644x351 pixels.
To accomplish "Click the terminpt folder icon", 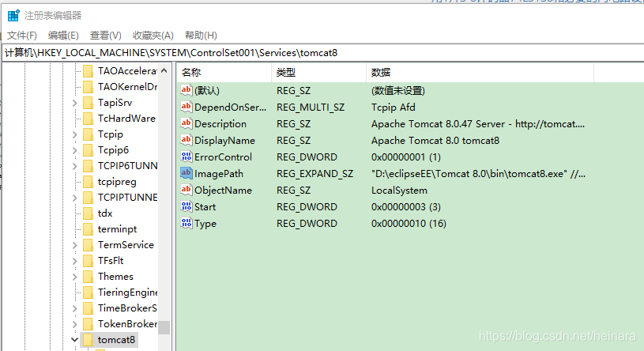I will pos(88,229).
